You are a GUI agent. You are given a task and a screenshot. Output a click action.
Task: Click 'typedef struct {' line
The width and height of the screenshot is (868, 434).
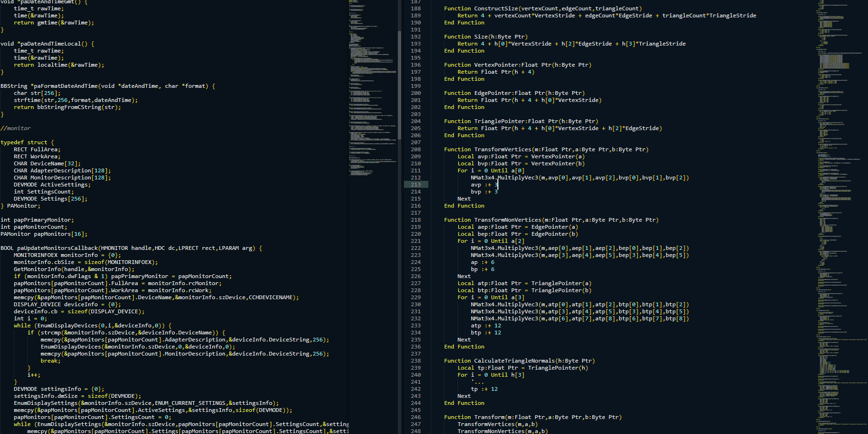(x=27, y=142)
